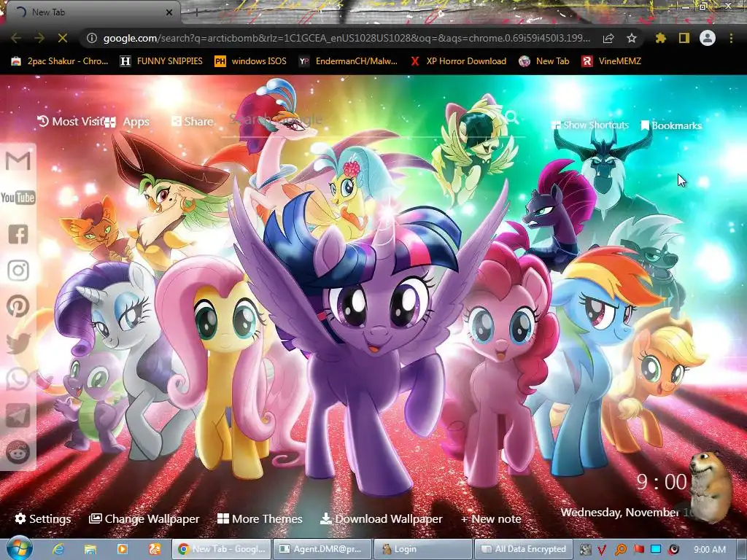Open Windows Explorer from taskbar

pyautogui.click(x=90, y=549)
